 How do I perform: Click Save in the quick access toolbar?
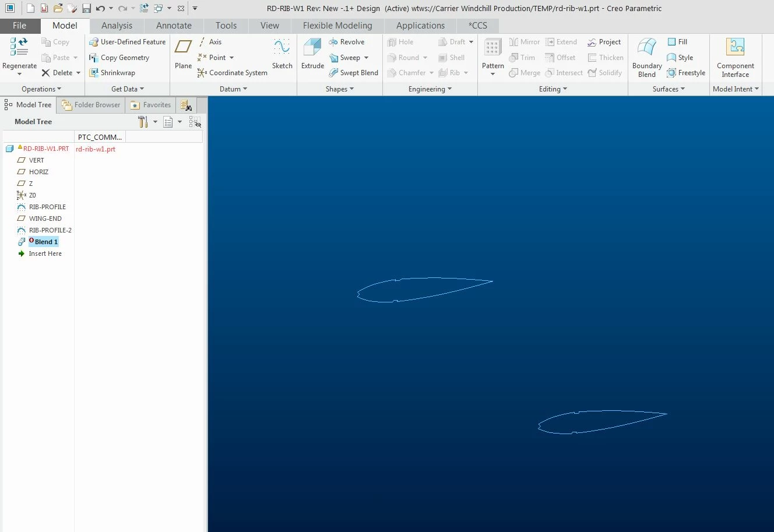tap(86, 8)
